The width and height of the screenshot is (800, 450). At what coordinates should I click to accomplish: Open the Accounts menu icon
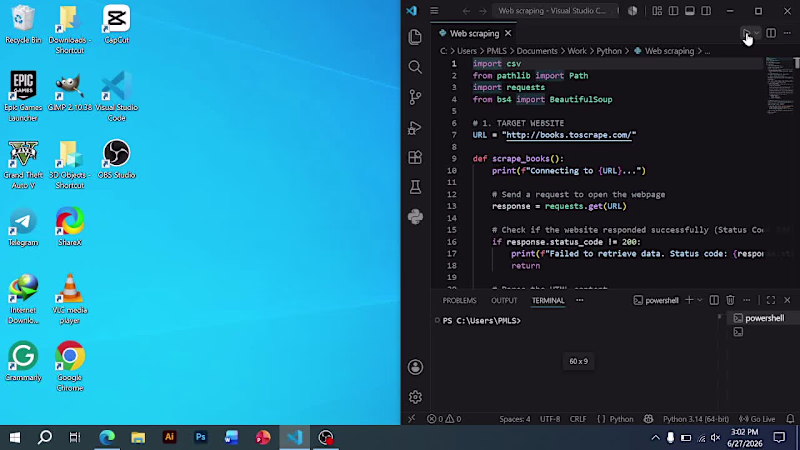(x=415, y=367)
